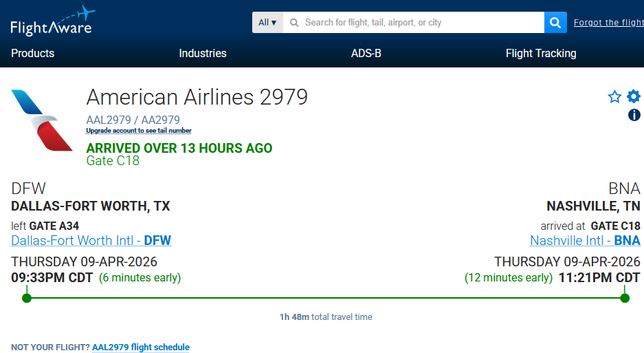The height and width of the screenshot is (353, 644).
Task: Open Dallas-Fort Worth Intl - DFW link
Action: (91, 241)
